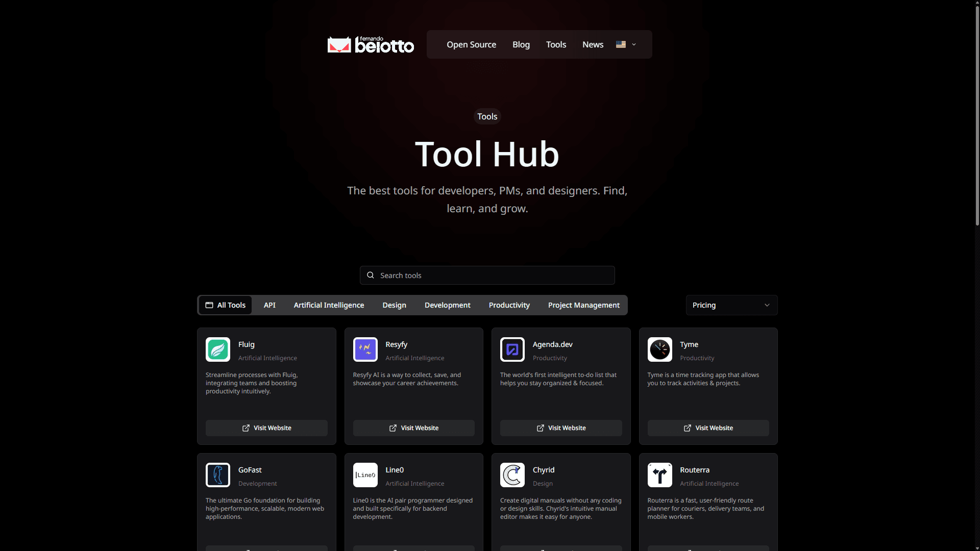Switch to the Design category tab
The image size is (980, 551).
pyautogui.click(x=395, y=305)
